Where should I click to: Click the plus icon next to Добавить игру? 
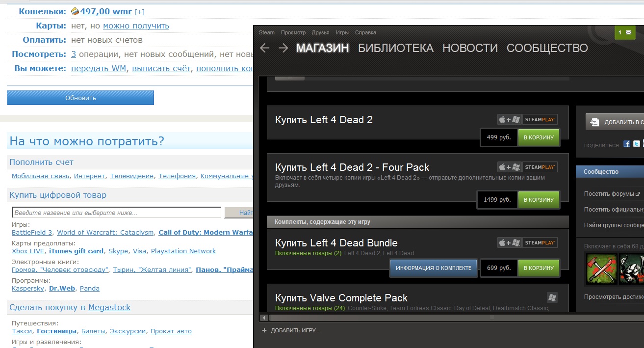coord(264,330)
